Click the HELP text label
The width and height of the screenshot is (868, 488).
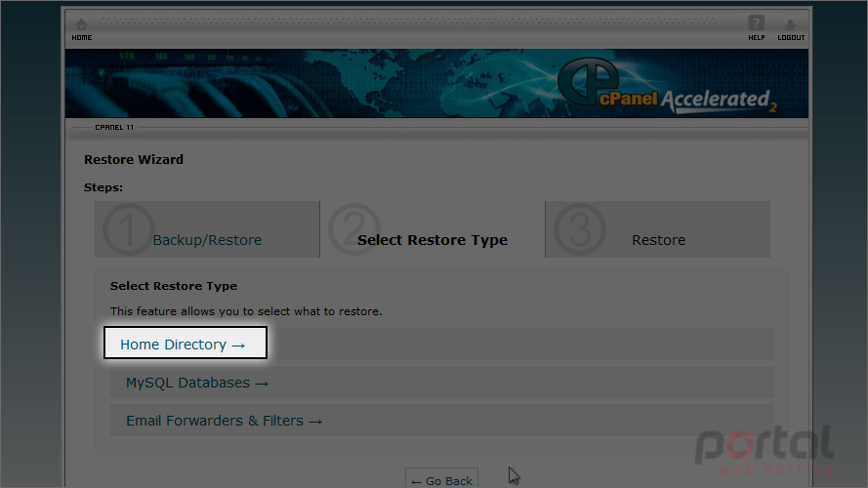[x=757, y=38]
